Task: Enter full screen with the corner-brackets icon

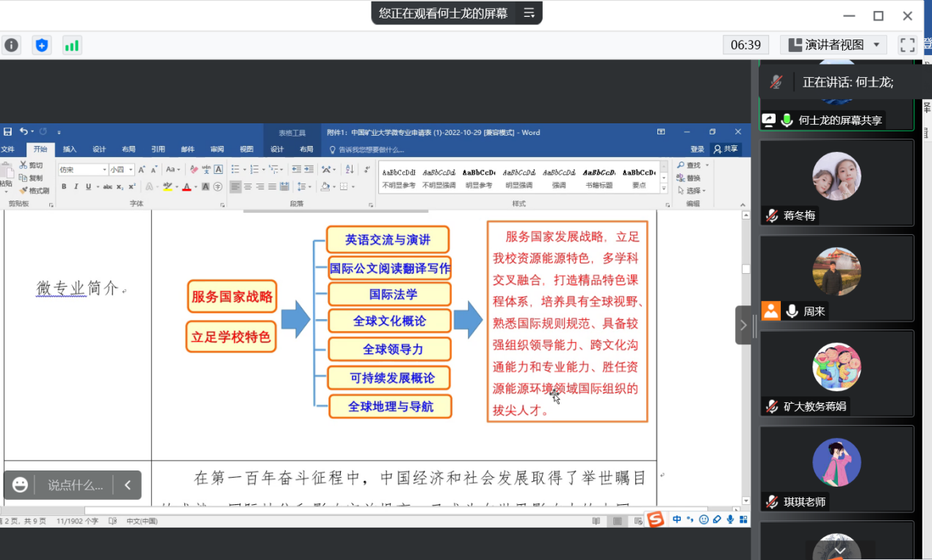Action: click(908, 45)
